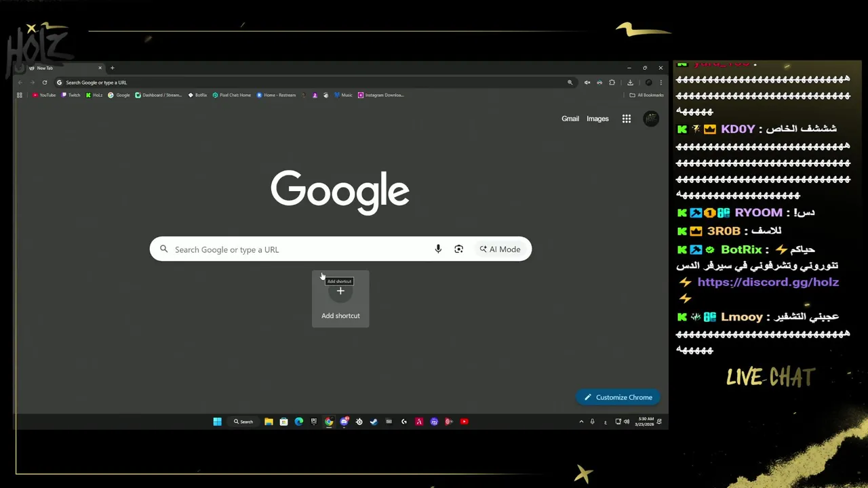Screen dimensions: 868x488
Task: Click Lmooy username in live chat
Action: click(x=742, y=317)
